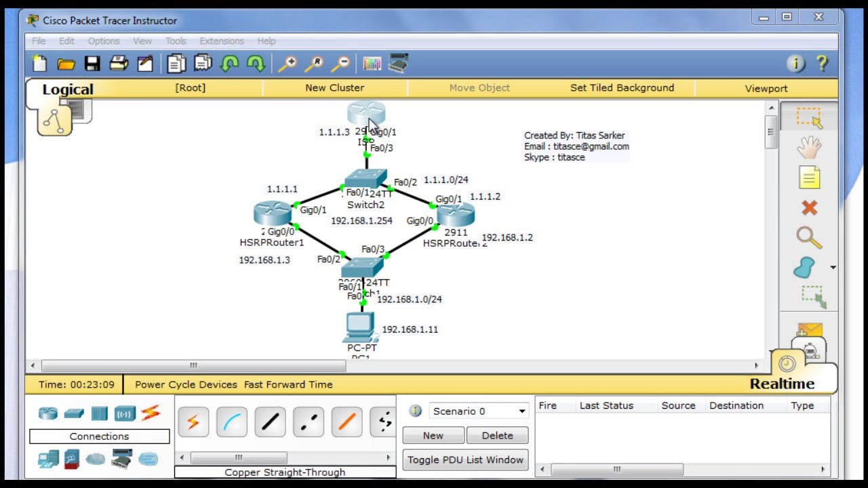Pick the Copper Cross-Over cable

pos(309,422)
